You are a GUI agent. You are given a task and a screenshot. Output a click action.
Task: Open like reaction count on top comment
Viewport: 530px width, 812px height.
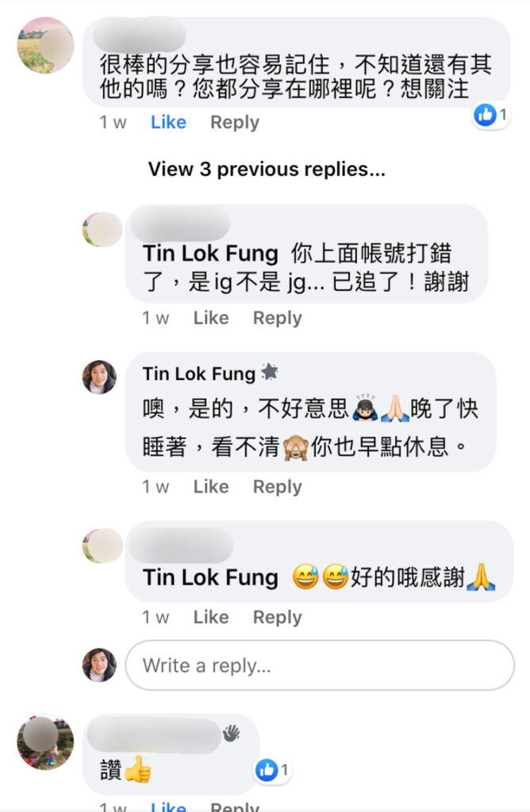(491, 116)
